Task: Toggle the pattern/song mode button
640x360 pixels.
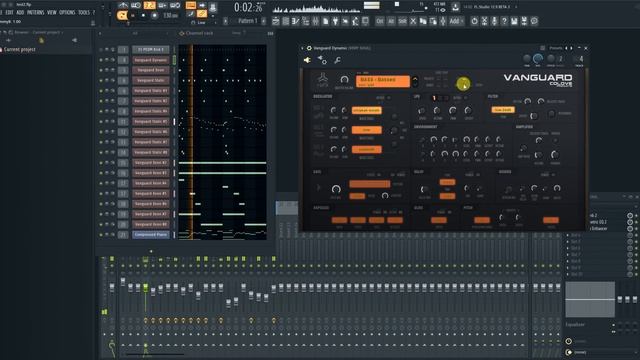Action: (x=122, y=16)
